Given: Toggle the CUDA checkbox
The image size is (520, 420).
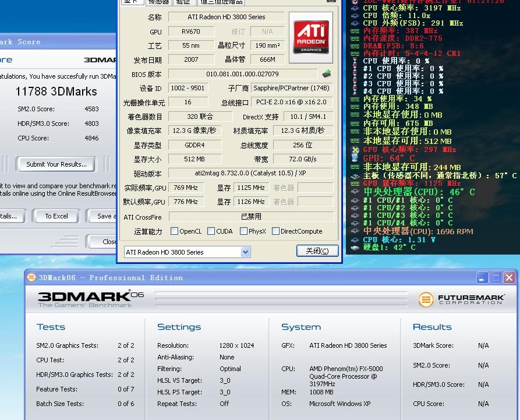Looking at the screenshot, I should [x=211, y=231].
